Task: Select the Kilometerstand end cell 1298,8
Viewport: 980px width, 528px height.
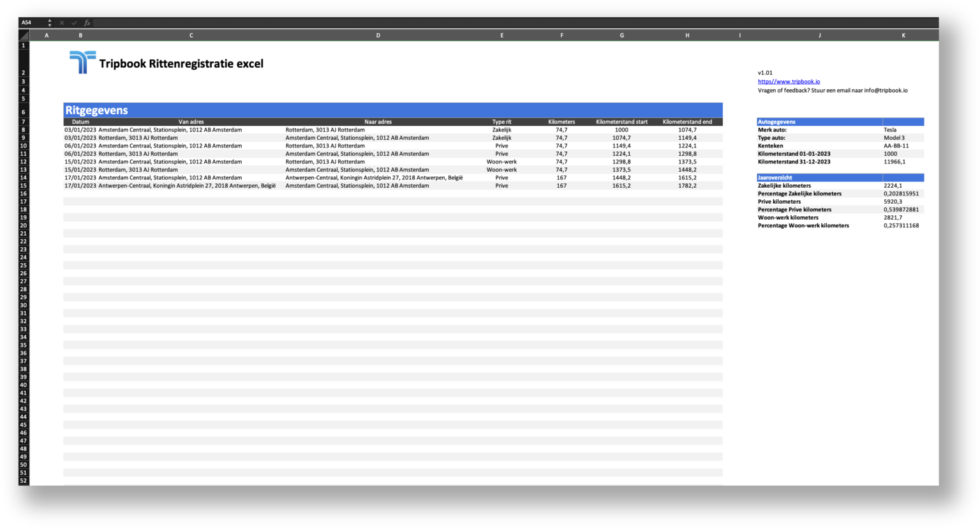Action: [x=687, y=154]
